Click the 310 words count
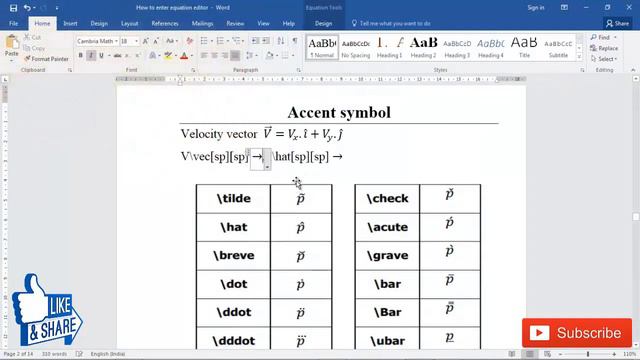 point(54,354)
